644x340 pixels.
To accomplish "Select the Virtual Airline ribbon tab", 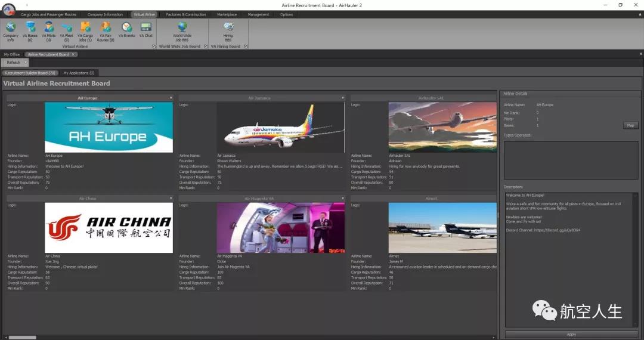I will coord(144,14).
